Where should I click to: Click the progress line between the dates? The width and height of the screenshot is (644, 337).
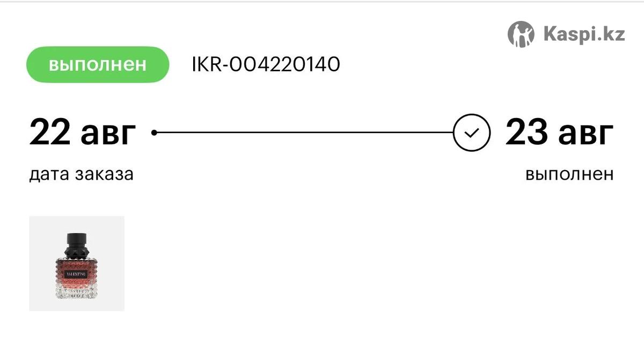click(x=303, y=133)
